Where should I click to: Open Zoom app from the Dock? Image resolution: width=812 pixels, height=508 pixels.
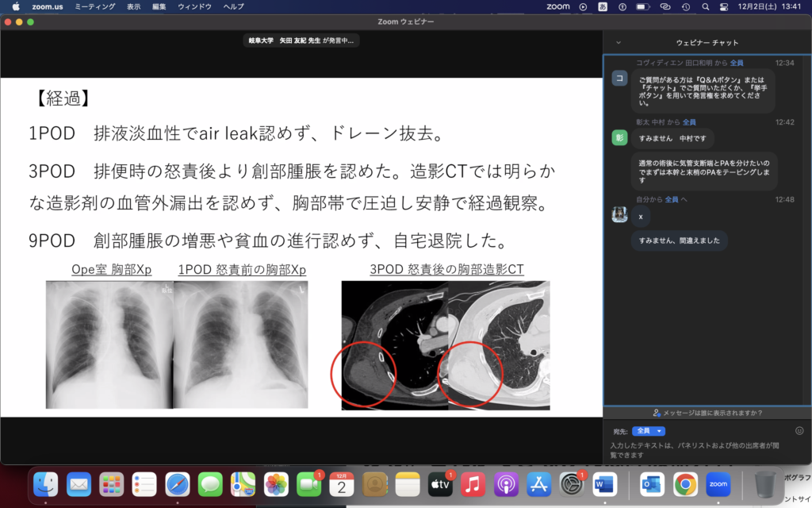pyautogui.click(x=718, y=483)
